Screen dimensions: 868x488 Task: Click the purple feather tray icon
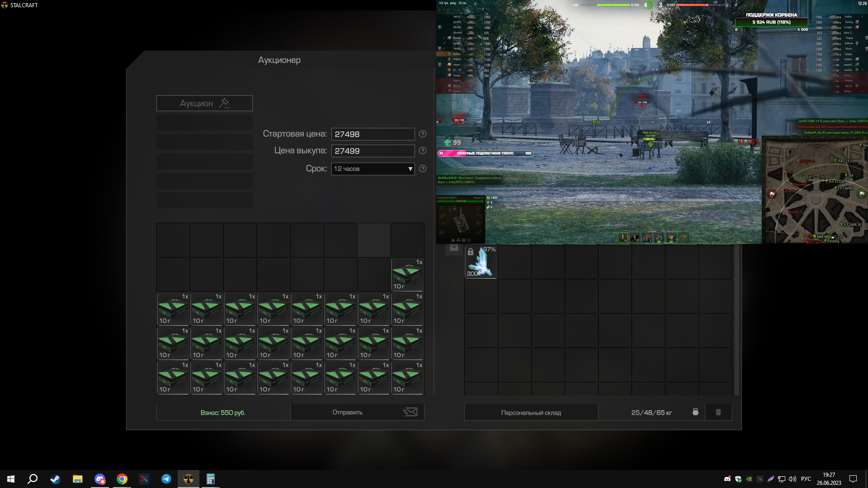[771, 479]
